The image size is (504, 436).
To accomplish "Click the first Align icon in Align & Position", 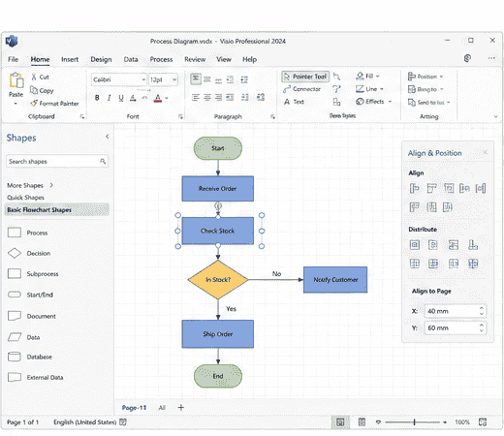I will click(x=415, y=188).
